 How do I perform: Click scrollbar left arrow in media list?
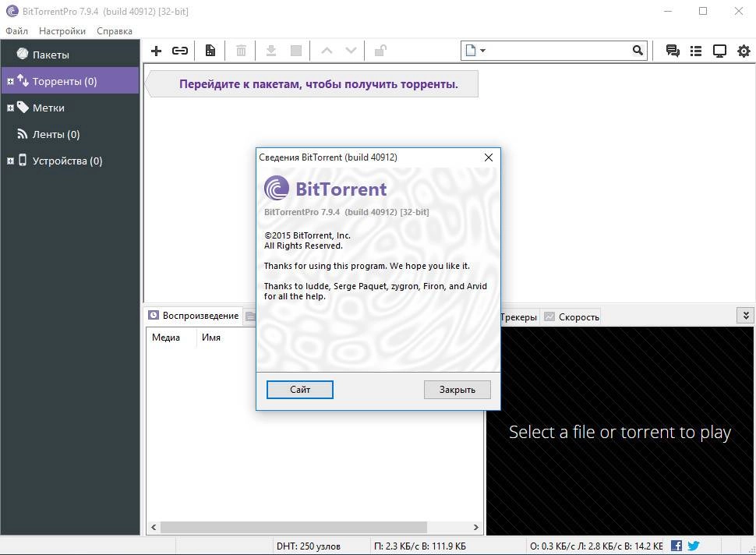(x=154, y=527)
